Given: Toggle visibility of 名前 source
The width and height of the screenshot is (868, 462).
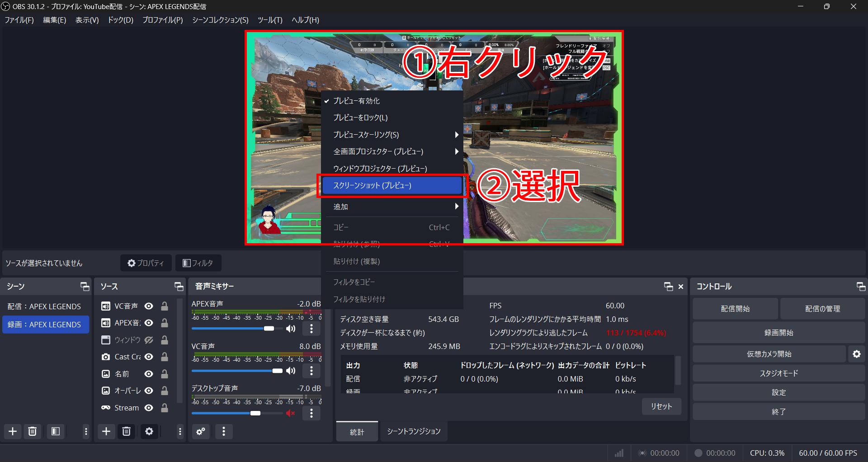Looking at the screenshot, I should click(x=149, y=374).
